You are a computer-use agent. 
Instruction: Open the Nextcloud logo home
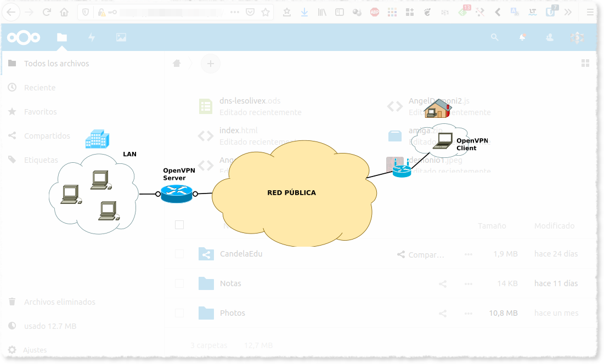point(24,37)
